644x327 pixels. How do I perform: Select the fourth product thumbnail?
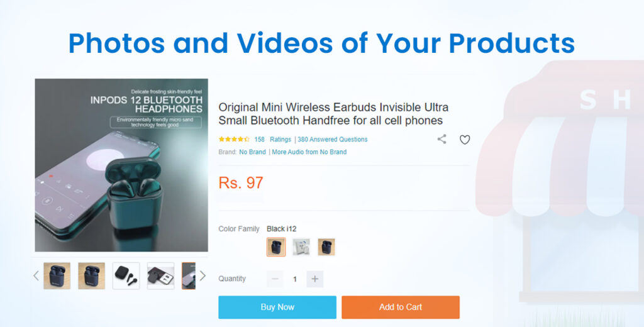[160, 275]
